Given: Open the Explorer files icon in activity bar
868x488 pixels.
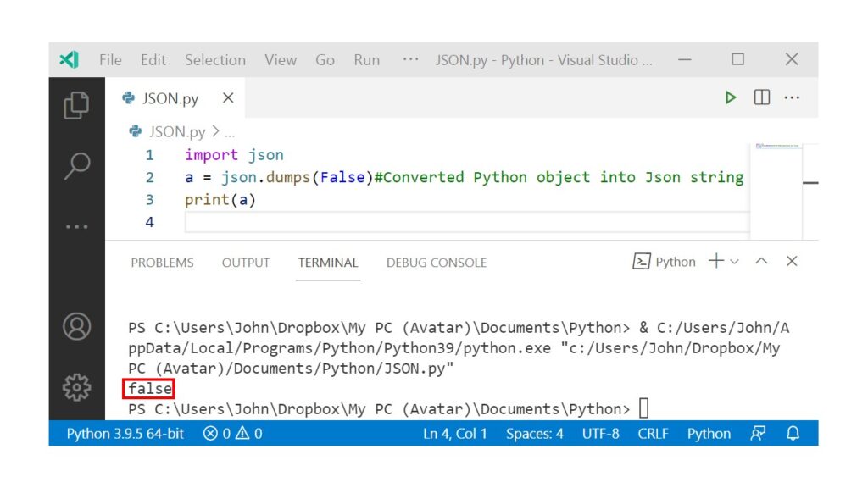Looking at the screenshot, I should click(76, 105).
